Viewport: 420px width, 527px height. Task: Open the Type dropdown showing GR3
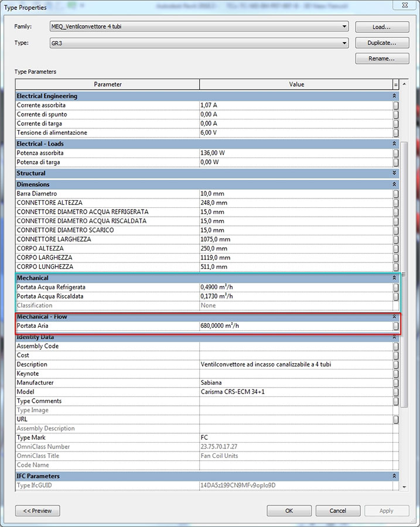[x=344, y=43]
